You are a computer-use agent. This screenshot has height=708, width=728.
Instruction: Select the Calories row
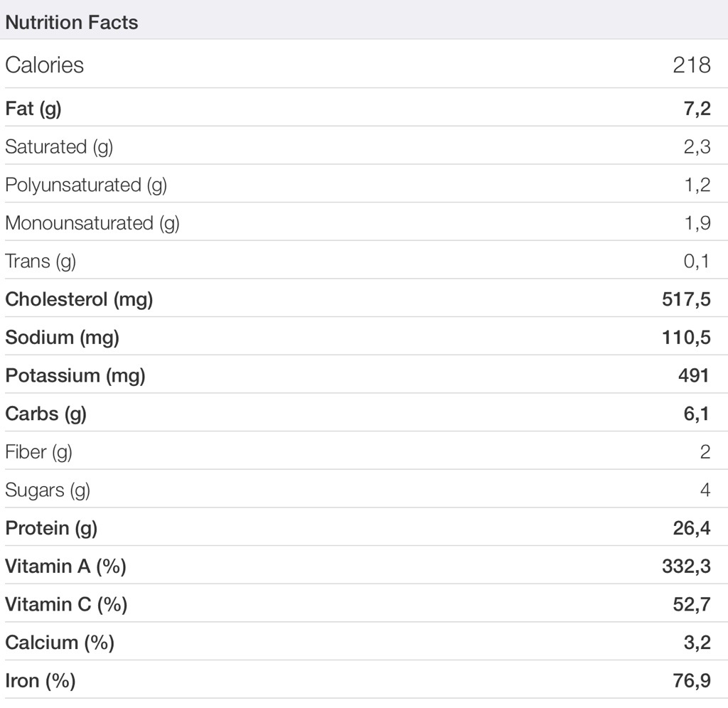click(x=45, y=65)
